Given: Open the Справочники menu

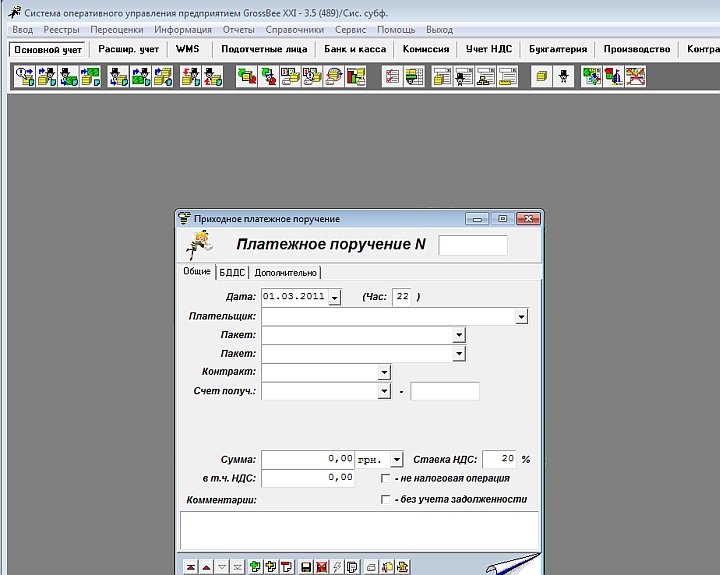Looking at the screenshot, I should tap(301, 30).
